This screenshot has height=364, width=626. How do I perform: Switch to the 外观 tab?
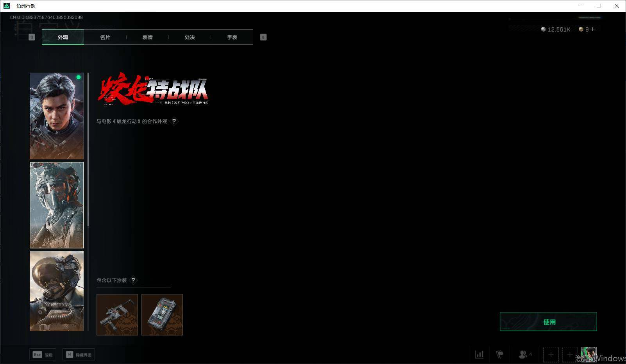[x=63, y=37]
